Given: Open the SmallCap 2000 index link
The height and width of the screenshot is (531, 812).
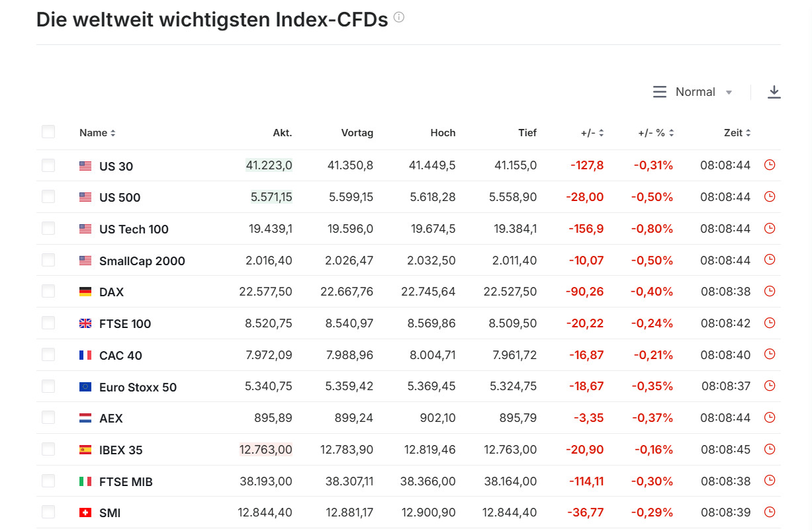Looking at the screenshot, I should click(142, 261).
